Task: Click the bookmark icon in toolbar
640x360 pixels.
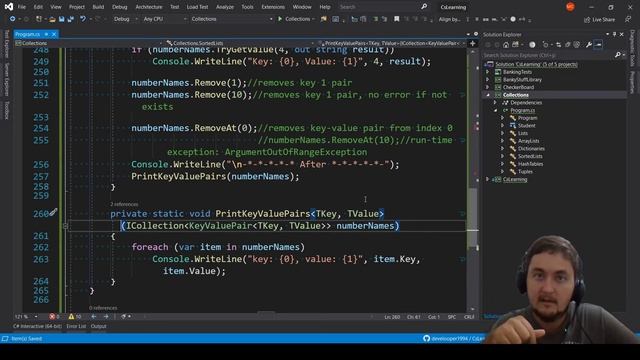Action: 396,19
